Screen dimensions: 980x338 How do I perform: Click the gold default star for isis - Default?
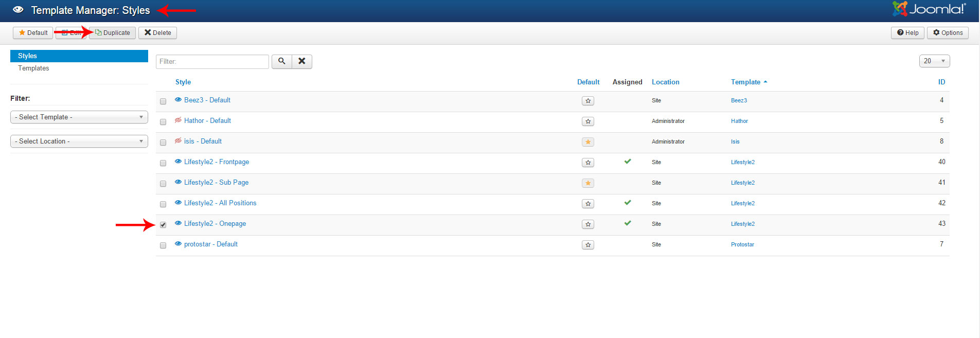[588, 142]
